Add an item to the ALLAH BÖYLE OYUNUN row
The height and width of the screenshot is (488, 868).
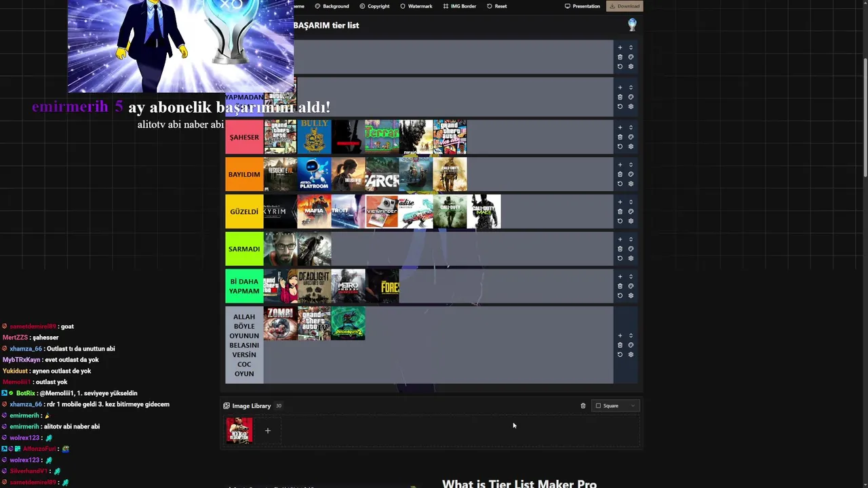(620, 335)
